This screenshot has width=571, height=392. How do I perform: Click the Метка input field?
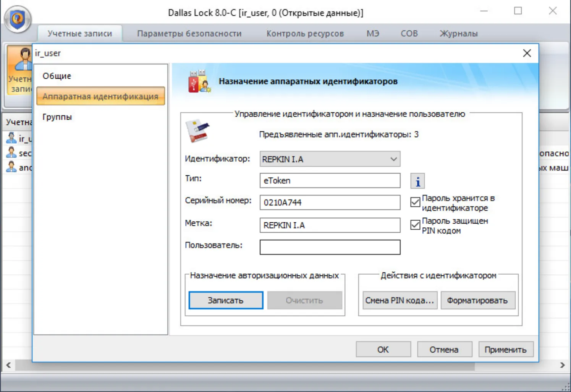tap(330, 225)
